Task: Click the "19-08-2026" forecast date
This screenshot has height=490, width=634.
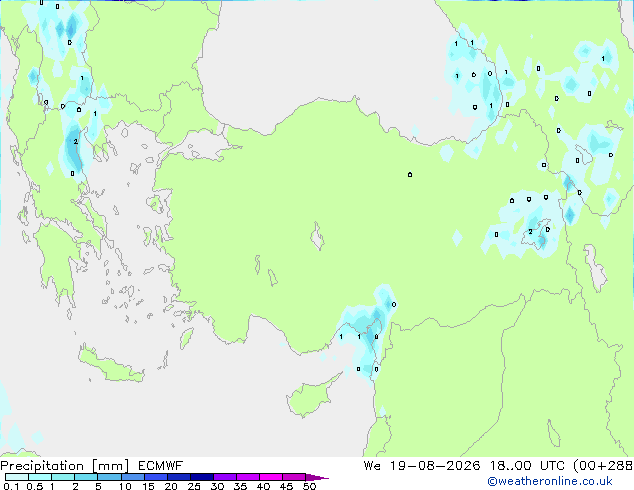Action: [x=435, y=466]
